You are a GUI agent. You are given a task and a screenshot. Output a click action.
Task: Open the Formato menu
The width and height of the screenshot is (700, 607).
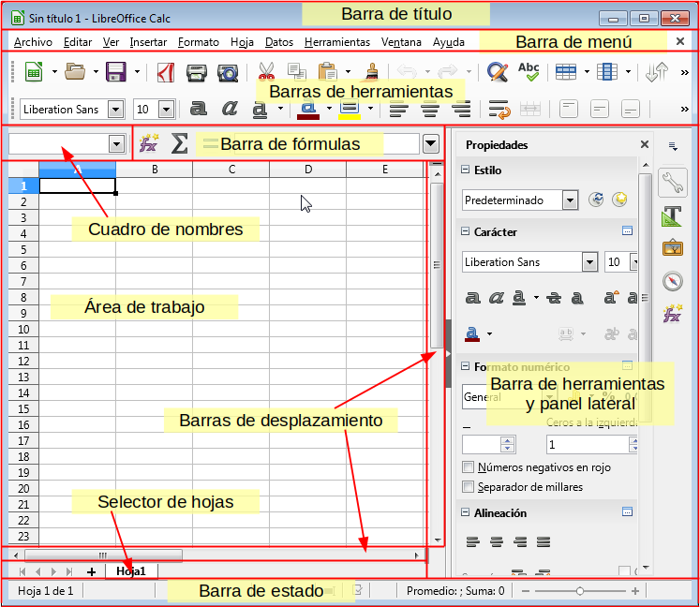(199, 42)
